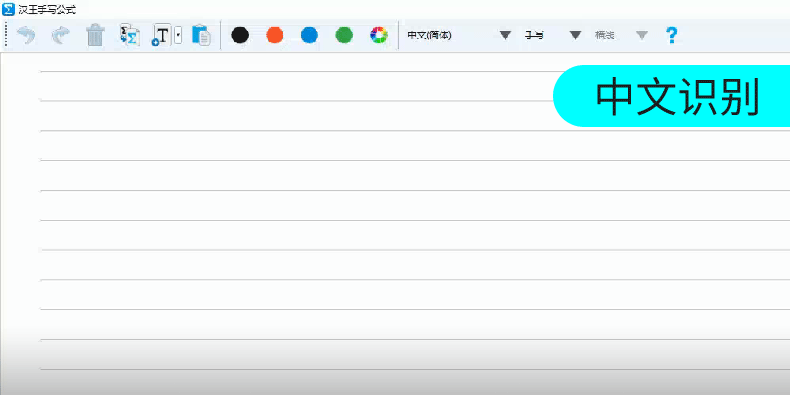
Task: Open the greyed-out layout dropdown arrow
Action: pos(641,35)
